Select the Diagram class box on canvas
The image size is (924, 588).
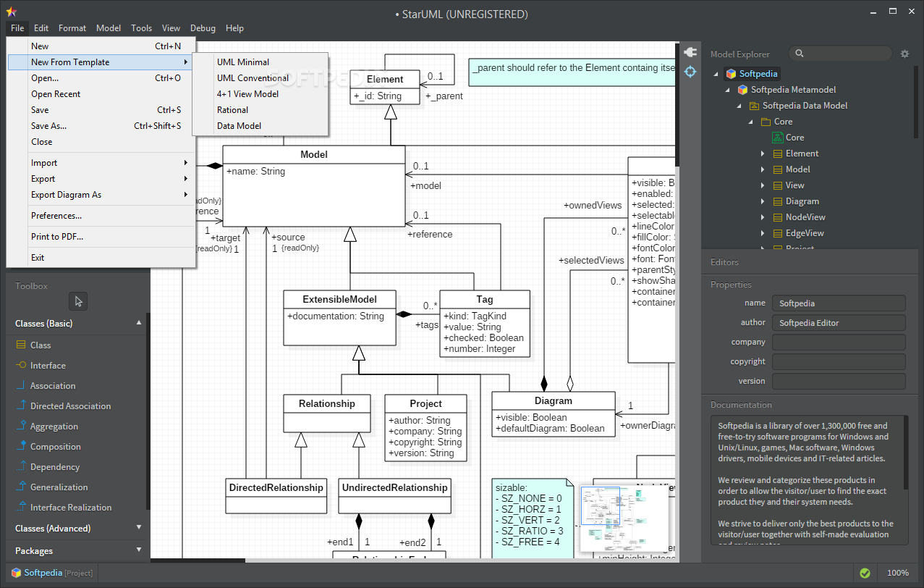(554, 414)
